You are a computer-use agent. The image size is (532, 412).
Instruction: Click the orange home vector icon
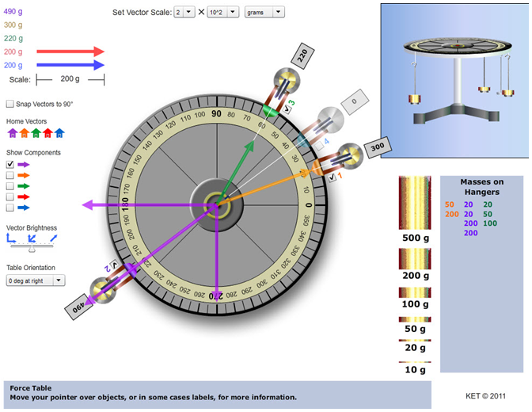pos(24,133)
